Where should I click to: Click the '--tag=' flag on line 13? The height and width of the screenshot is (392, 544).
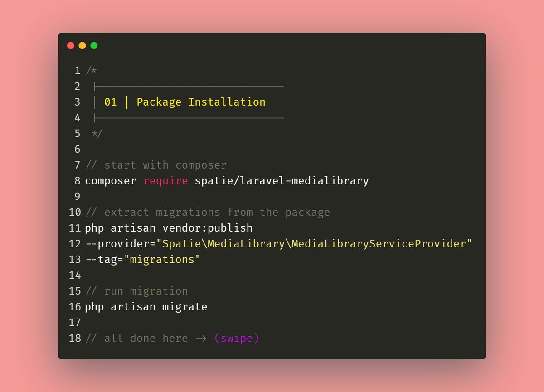[x=105, y=260]
